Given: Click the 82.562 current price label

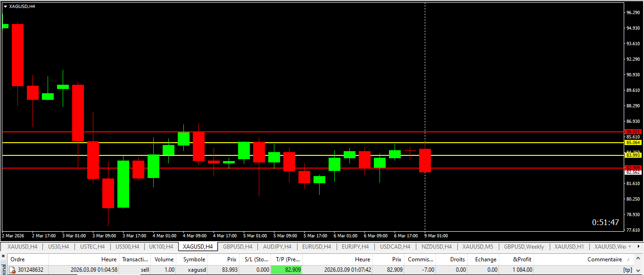Looking at the screenshot, I should (x=633, y=172).
